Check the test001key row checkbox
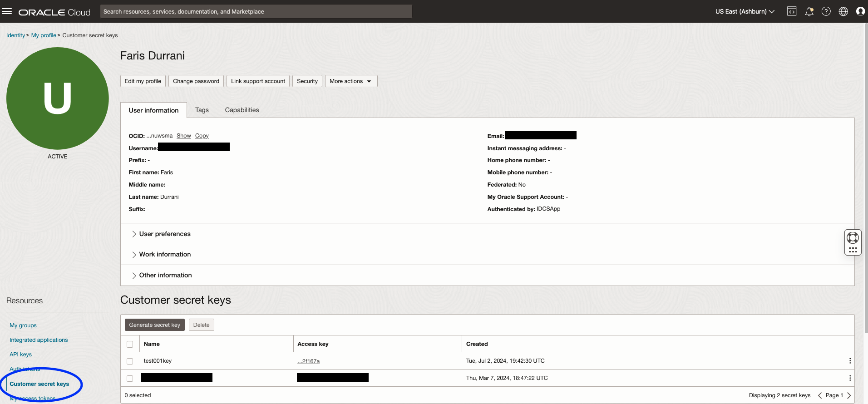868x404 pixels. (x=130, y=361)
